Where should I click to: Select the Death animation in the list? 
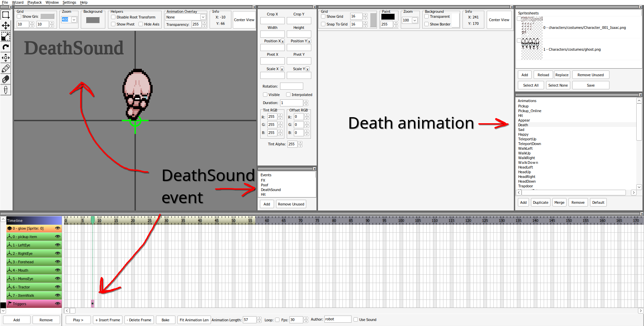pyautogui.click(x=523, y=125)
